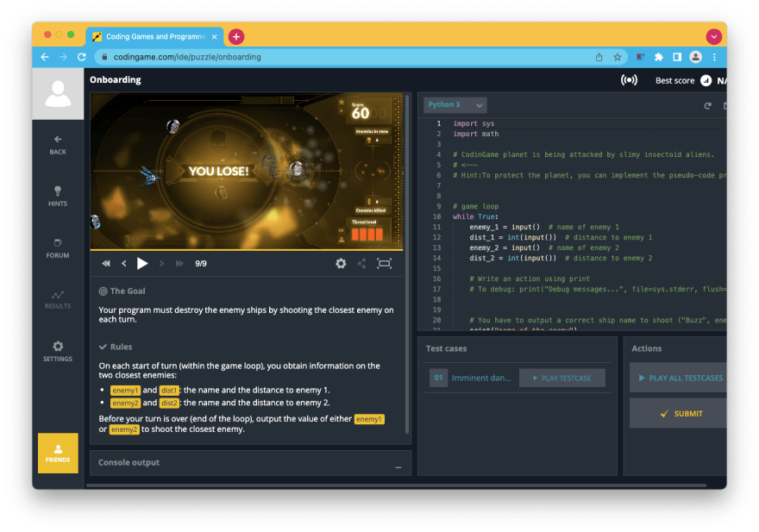Image resolution: width=759 pixels, height=532 pixels.
Task: Open the FORUM section
Action: point(58,248)
